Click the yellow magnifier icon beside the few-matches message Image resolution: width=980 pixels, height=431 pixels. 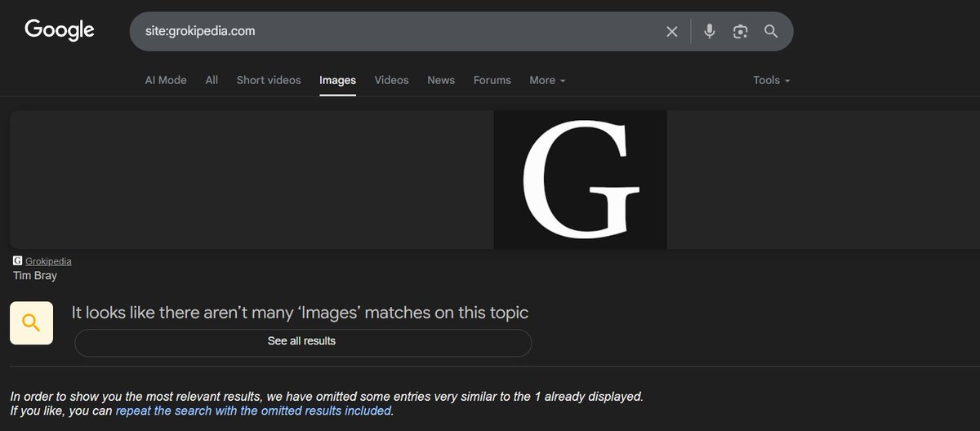[x=31, y=322]
